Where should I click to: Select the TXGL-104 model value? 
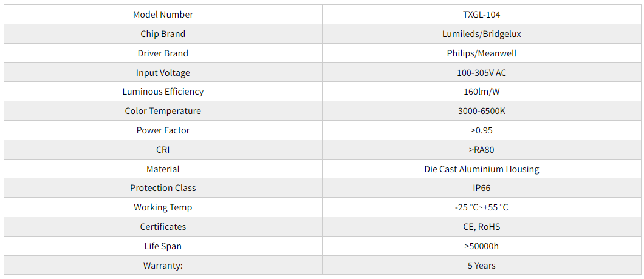point(481,15)
